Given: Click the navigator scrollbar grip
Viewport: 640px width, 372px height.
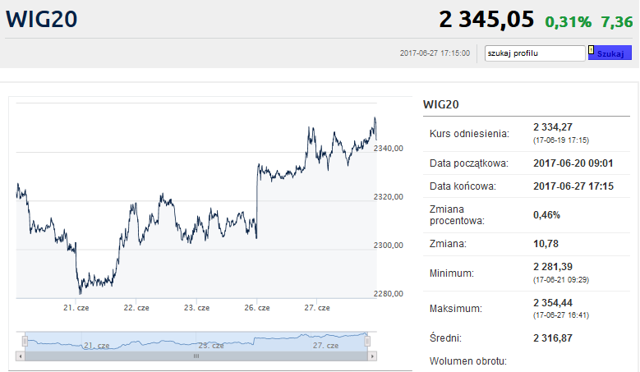Looking at the screenshot, I should point(196,356).
